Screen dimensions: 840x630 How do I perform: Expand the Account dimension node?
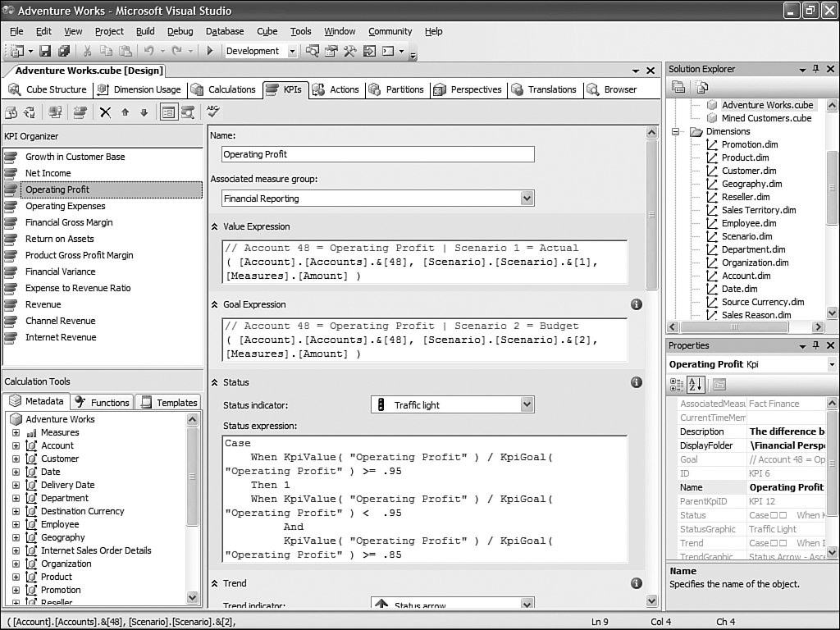point(16,445)
